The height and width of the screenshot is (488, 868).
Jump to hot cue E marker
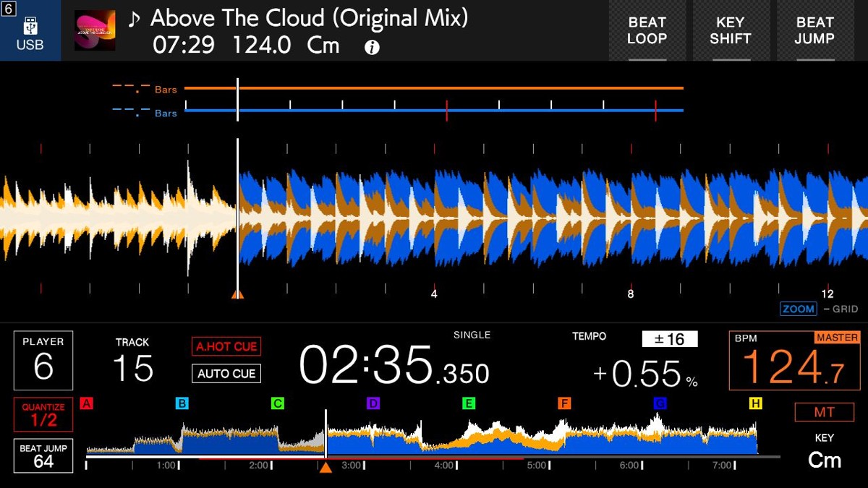pyautogui.click(x=469, y=403)
